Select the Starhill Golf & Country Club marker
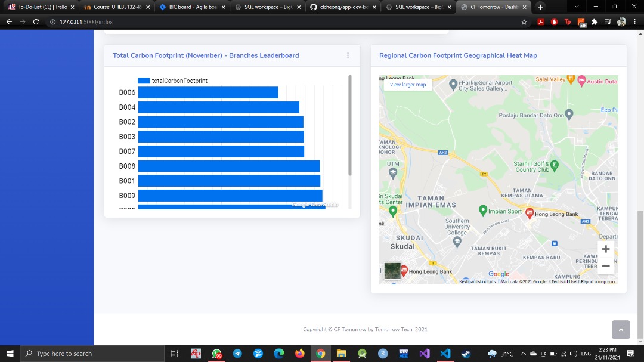The width and height of the screenshot is (644, 362). coord(555,166)
